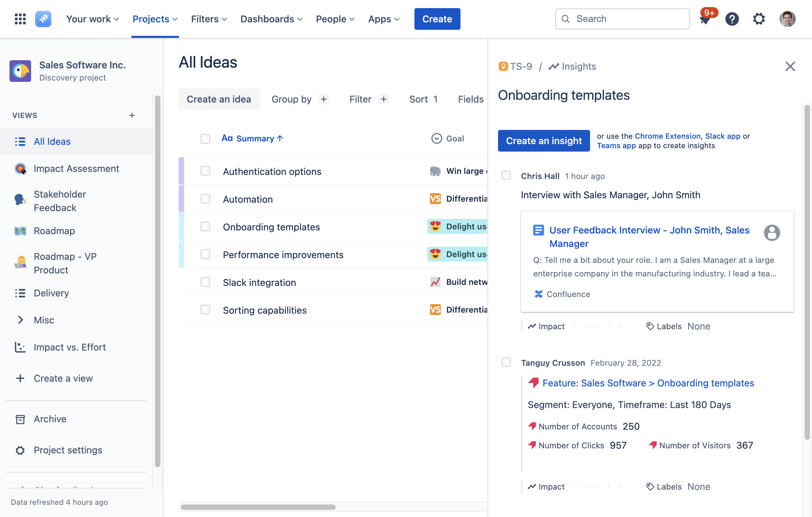The width and height of the screenshot is (812, 517).
Task: Click the Delivery list icon
Action: tap(20, 293)
